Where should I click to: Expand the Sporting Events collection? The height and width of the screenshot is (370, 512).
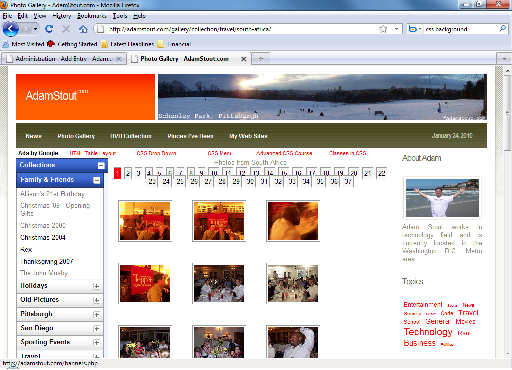(96, 343)
